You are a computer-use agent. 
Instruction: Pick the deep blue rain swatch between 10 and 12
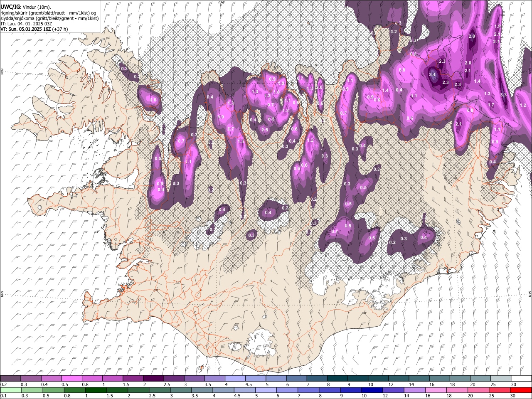coord(372,390)
